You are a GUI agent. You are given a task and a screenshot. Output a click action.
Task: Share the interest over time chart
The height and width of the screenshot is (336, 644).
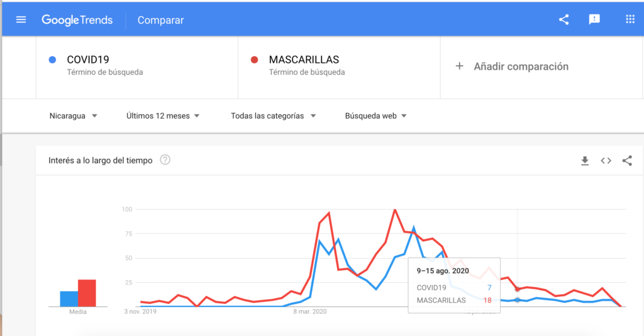pos(627,161)
